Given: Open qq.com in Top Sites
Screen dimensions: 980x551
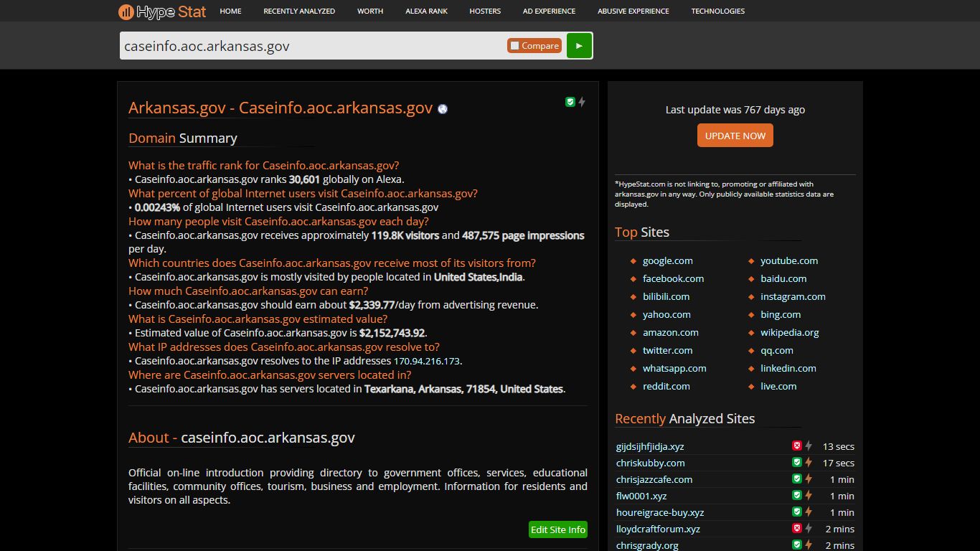Looking at the screenshot, I should (x=777, y=350).
